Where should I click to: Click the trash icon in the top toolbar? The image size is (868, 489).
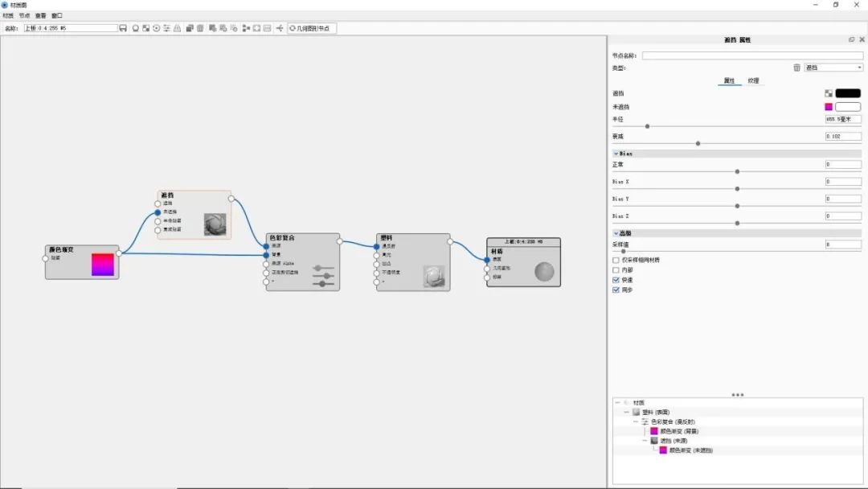200,28
